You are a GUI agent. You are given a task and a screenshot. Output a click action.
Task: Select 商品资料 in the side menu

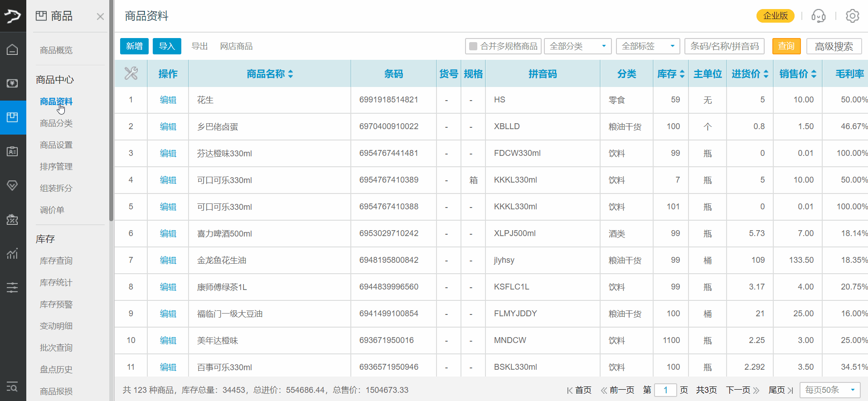point(56,101)
